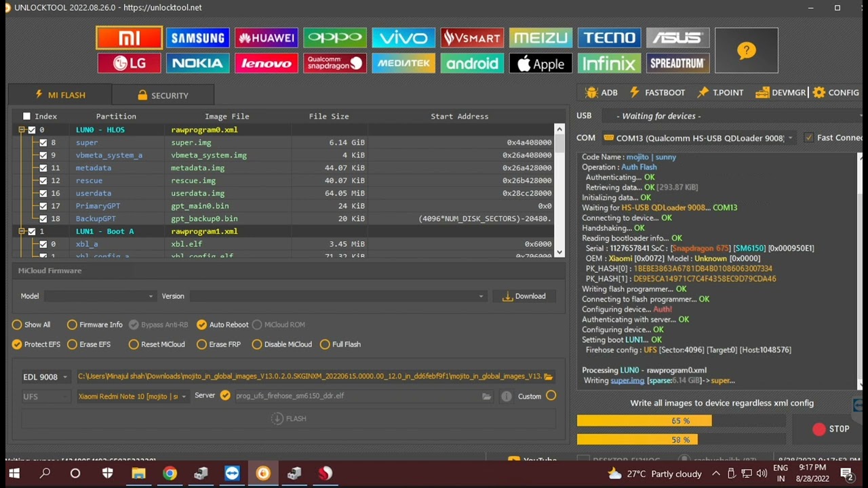Open the EDL 9008 mode dropdown
This screenshot has height=488, width=868.
coord(45,377)
